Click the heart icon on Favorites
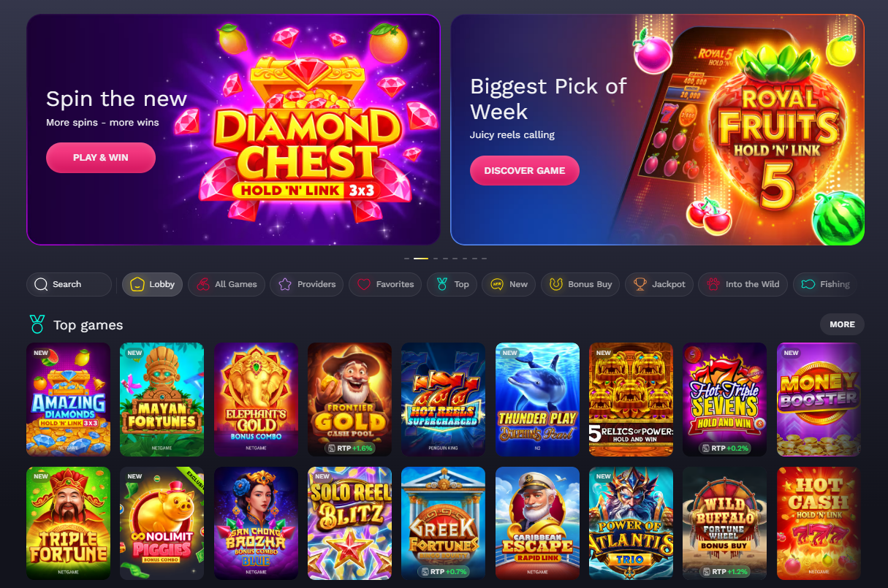This screenshot has height=588, width=888. 364,284
